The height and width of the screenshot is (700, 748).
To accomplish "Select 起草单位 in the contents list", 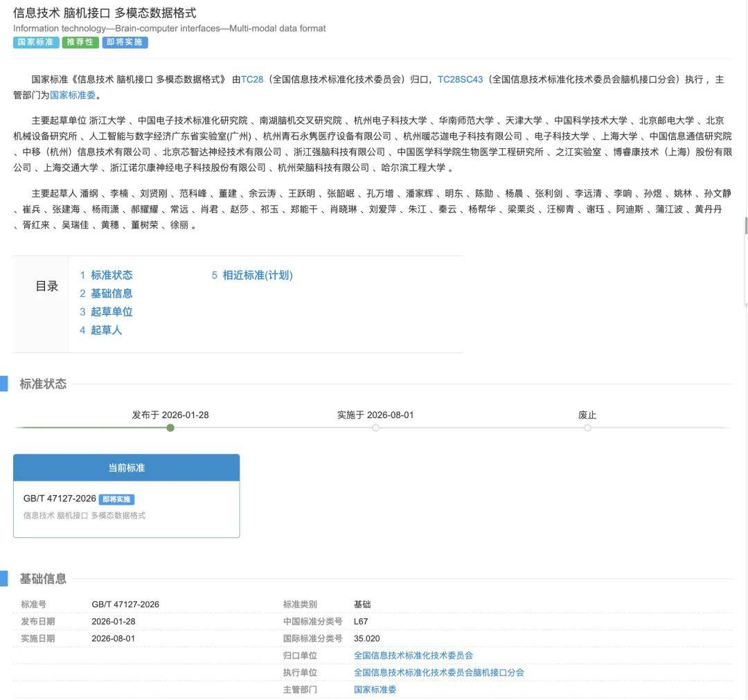I will tap(111, 312).
